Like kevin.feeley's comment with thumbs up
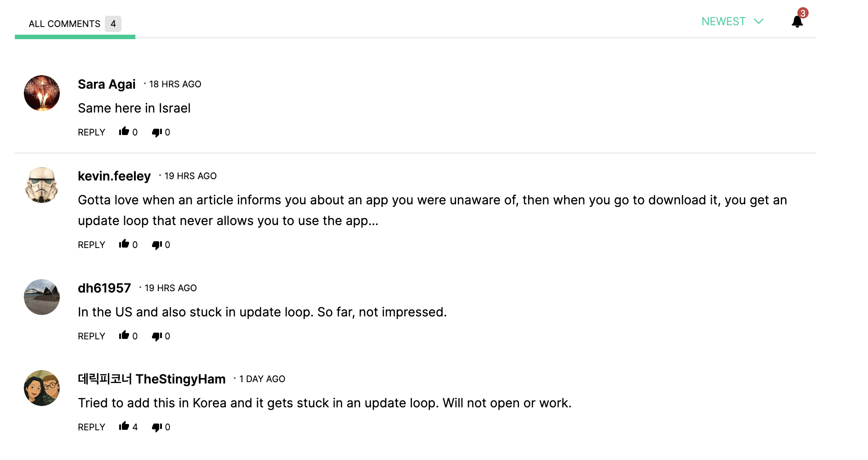868x460 pixels. pos(124,244)
